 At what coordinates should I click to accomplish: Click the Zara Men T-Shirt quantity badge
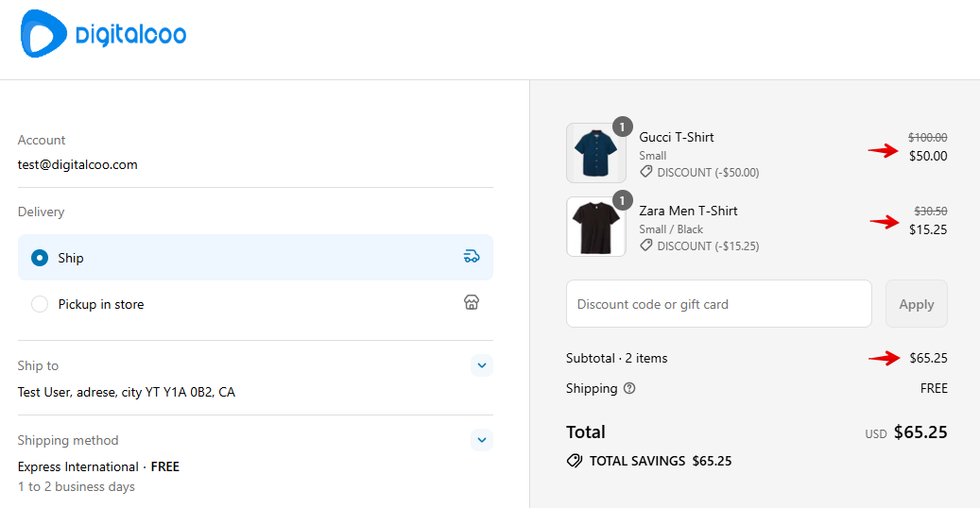click(622, 200)
